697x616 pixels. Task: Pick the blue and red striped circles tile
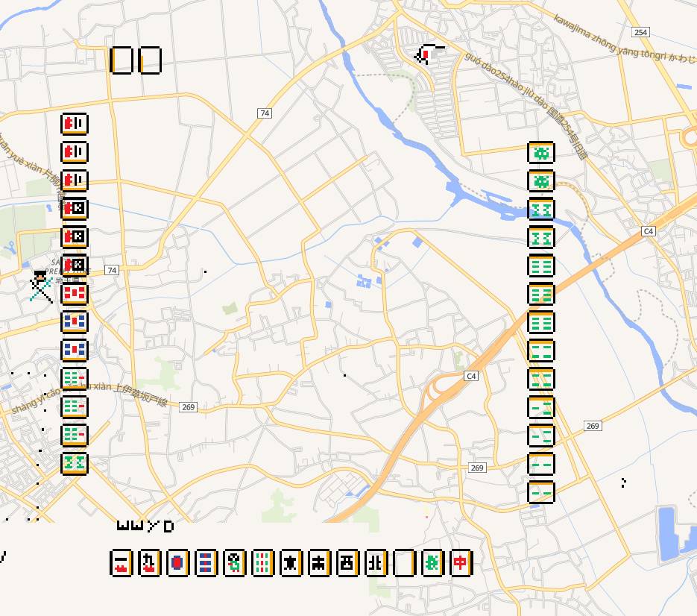206,563
